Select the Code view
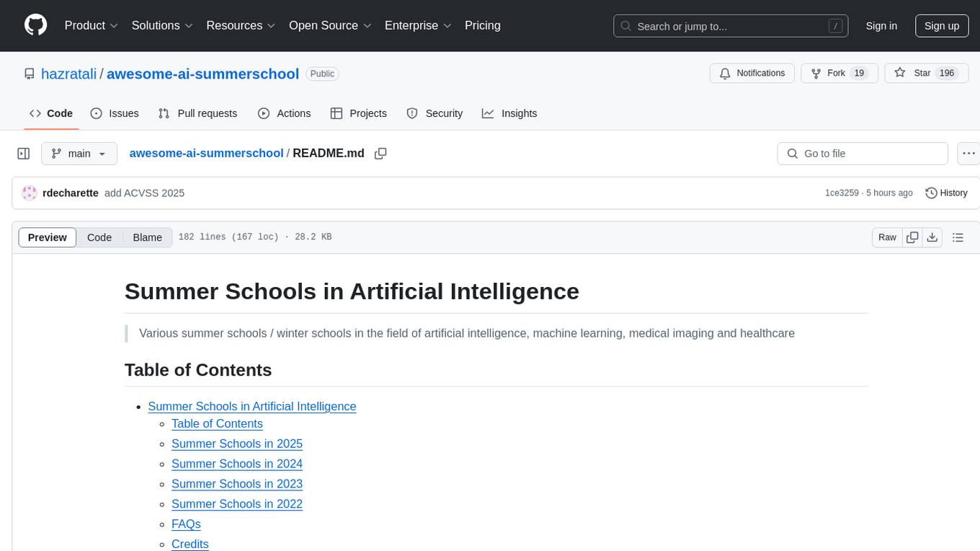The width and height of the screenshot is (980, 551). 99,237
